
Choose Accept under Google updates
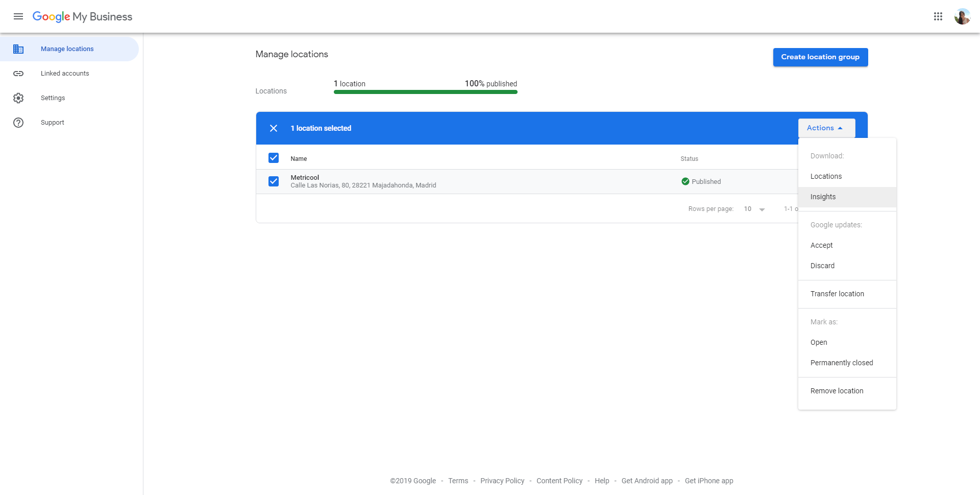click(x=847, y=245)
